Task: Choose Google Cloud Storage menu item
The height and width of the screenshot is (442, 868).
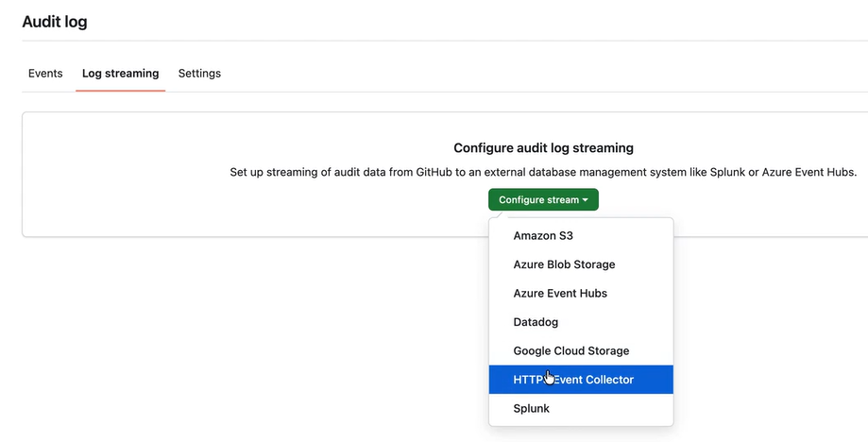Action: tap(570, 351)
